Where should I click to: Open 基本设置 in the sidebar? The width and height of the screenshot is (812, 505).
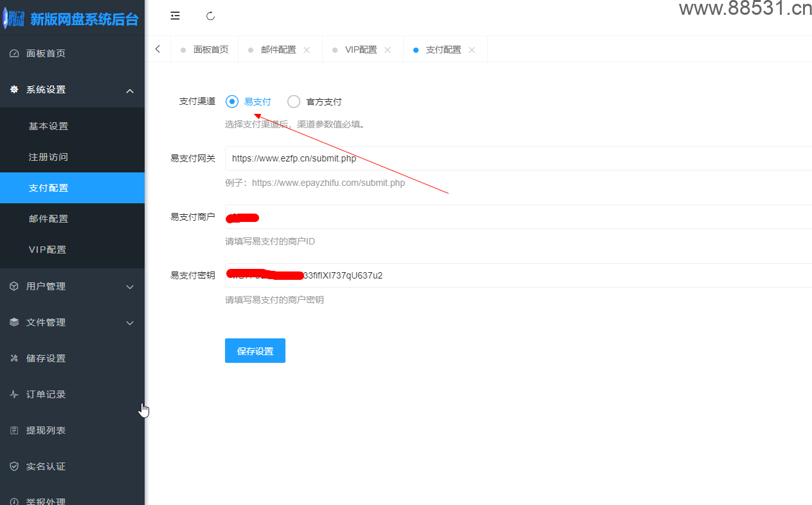pos(72,126)
